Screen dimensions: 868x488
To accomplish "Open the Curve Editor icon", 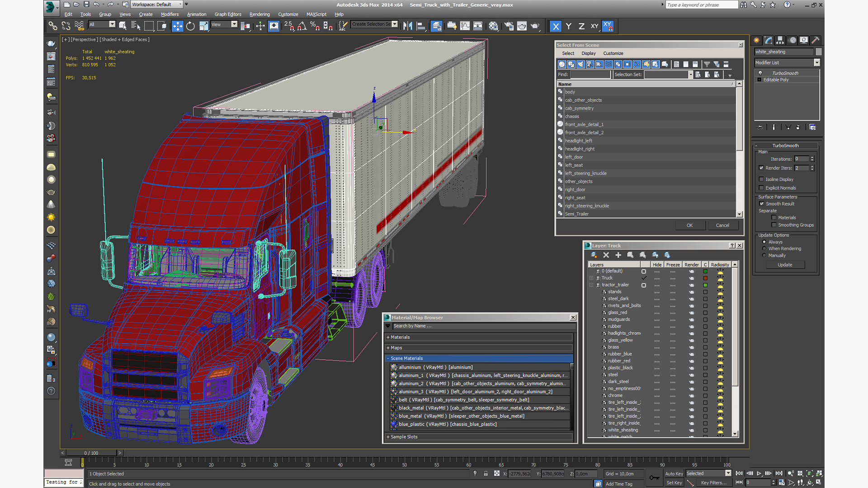I will (465, 26).
